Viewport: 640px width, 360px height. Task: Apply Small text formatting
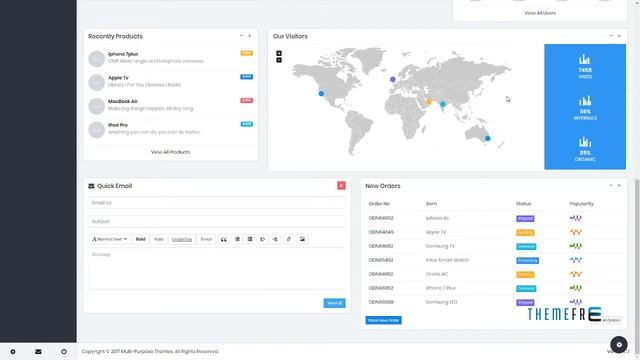206,239
